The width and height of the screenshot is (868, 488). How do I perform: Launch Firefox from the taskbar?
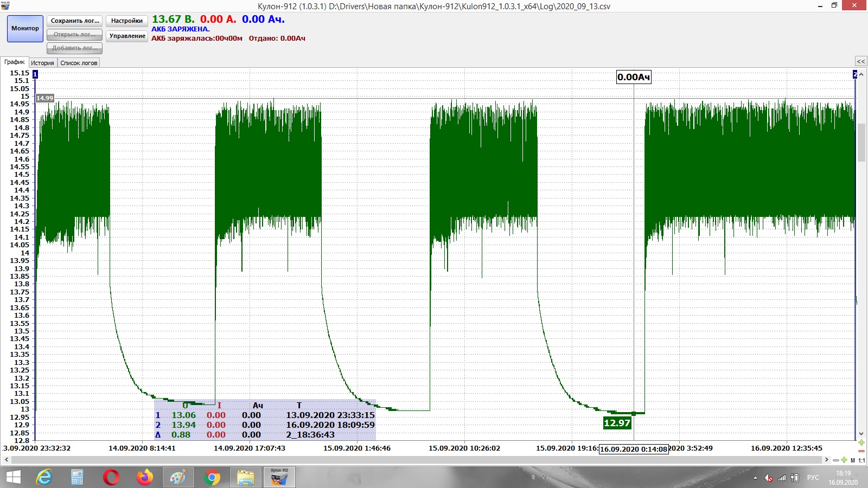click(x=145, y=477)
